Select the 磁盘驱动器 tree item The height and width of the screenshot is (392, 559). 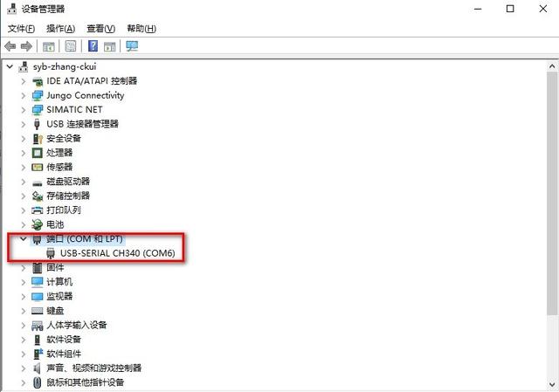click(68, 182)
